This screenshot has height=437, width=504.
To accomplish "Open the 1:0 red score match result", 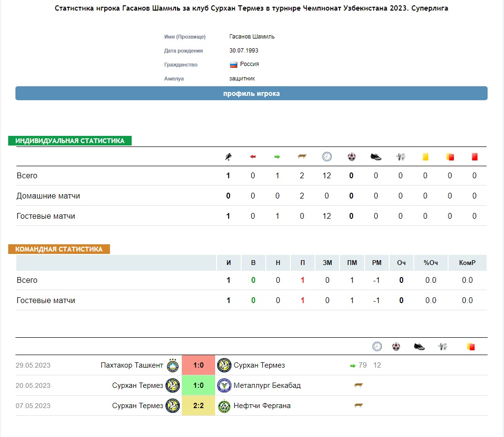I will (198, 365).
